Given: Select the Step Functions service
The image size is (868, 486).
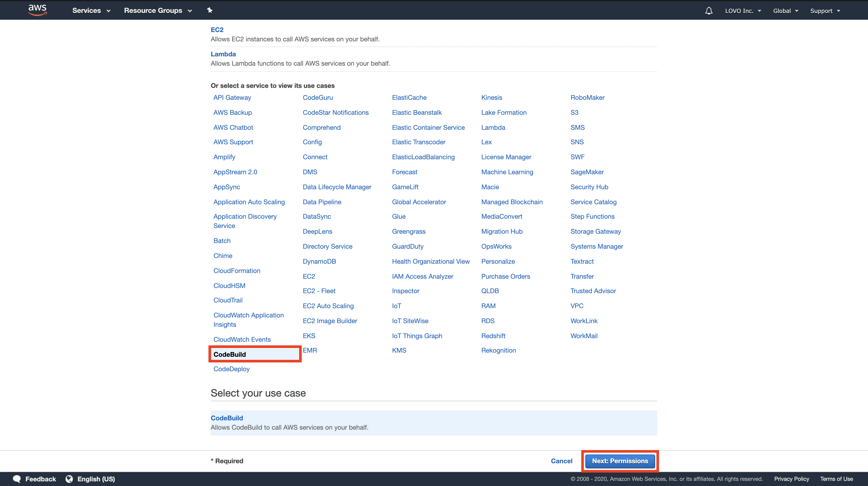Looking at the screenshot, I should click(592, 216).
